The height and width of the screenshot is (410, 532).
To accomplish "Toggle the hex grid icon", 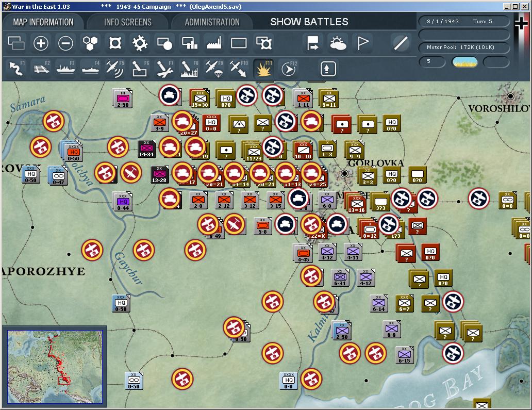I will tap(90, 43).
